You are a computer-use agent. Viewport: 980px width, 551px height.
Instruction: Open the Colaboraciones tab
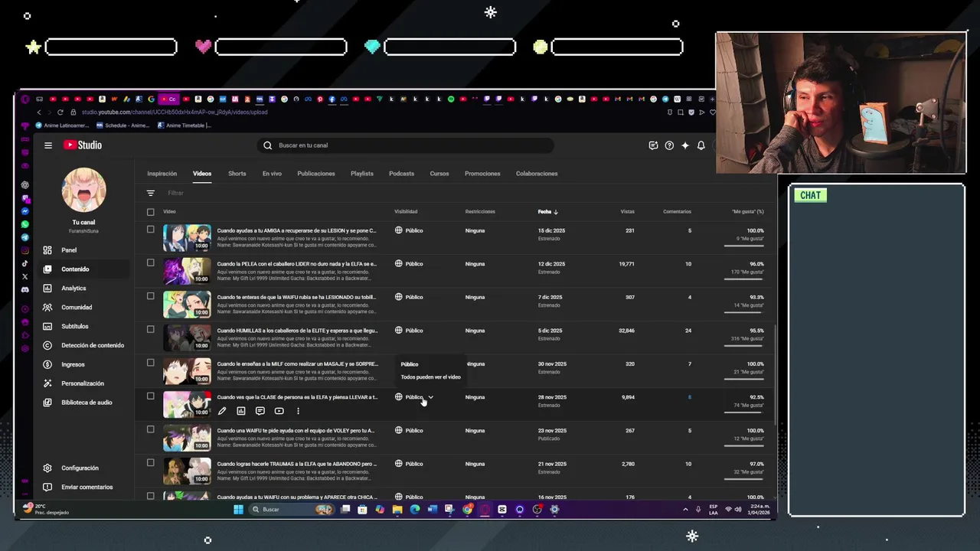coord(537,174)
